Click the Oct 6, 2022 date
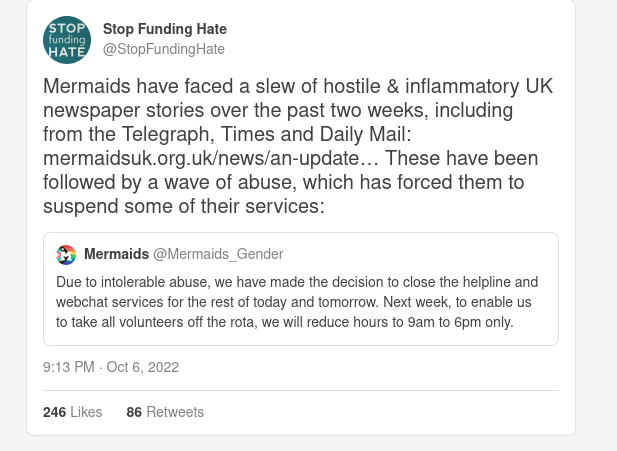 point(142,367)
